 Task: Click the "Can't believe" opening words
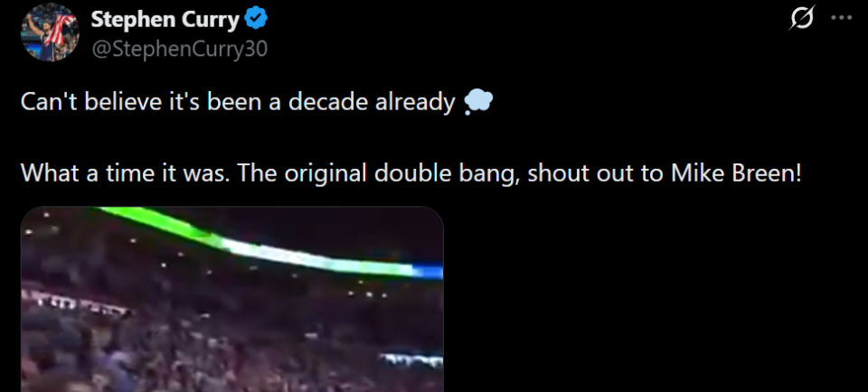[x=78, y=103]
